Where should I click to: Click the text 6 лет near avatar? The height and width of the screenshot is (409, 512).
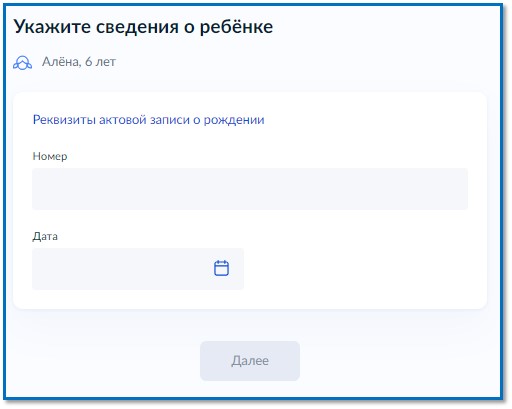(x=100, y=62)
